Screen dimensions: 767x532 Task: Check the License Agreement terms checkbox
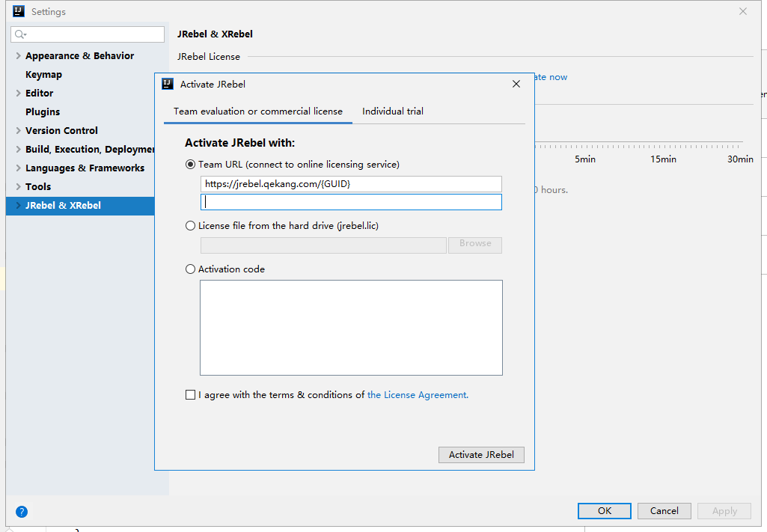click(x=190, y=394)
